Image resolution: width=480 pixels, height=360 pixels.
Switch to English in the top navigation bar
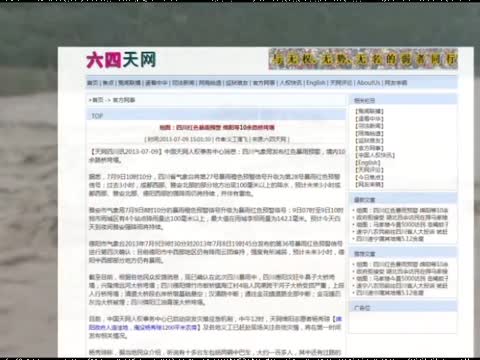(316, 83)
